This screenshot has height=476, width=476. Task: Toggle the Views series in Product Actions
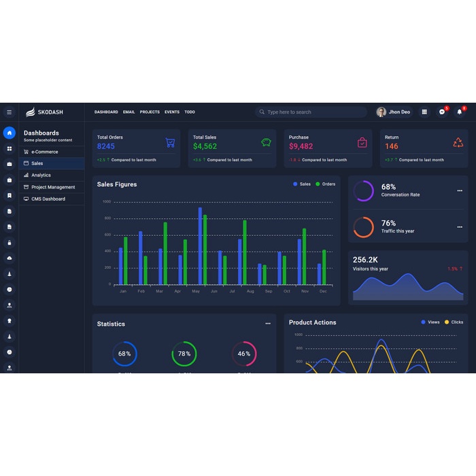[x=430, y=322]
